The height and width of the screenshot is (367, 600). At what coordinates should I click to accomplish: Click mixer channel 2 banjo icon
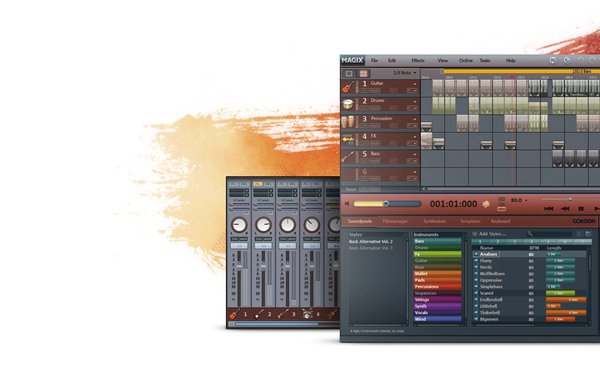pos(259,314)
